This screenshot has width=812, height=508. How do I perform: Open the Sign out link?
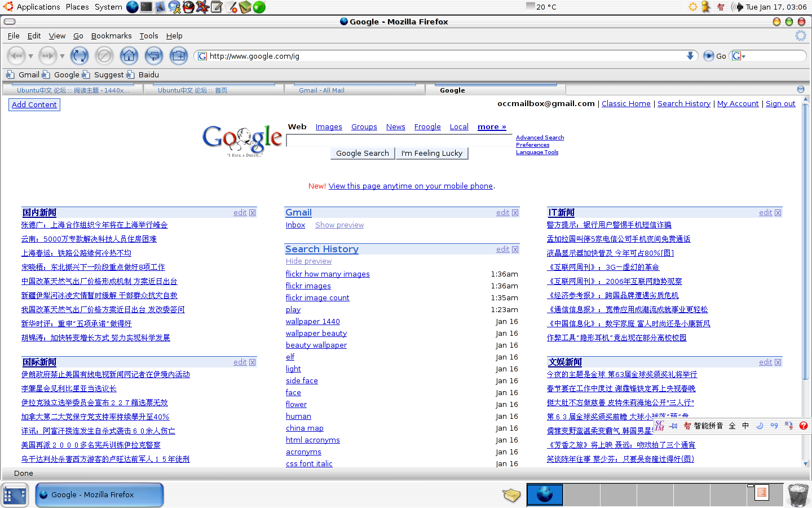pos(780,104)
